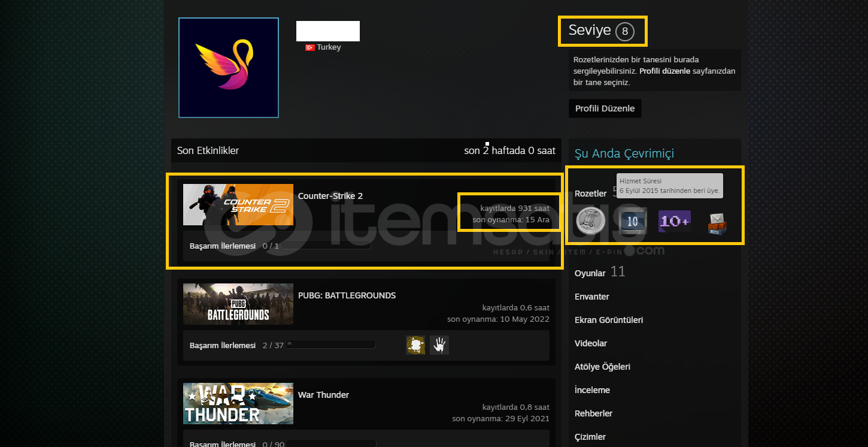The height and width of the screenshot is (447, 868).
Task: Click the Turkey flag icon
Action: (310, 47)
